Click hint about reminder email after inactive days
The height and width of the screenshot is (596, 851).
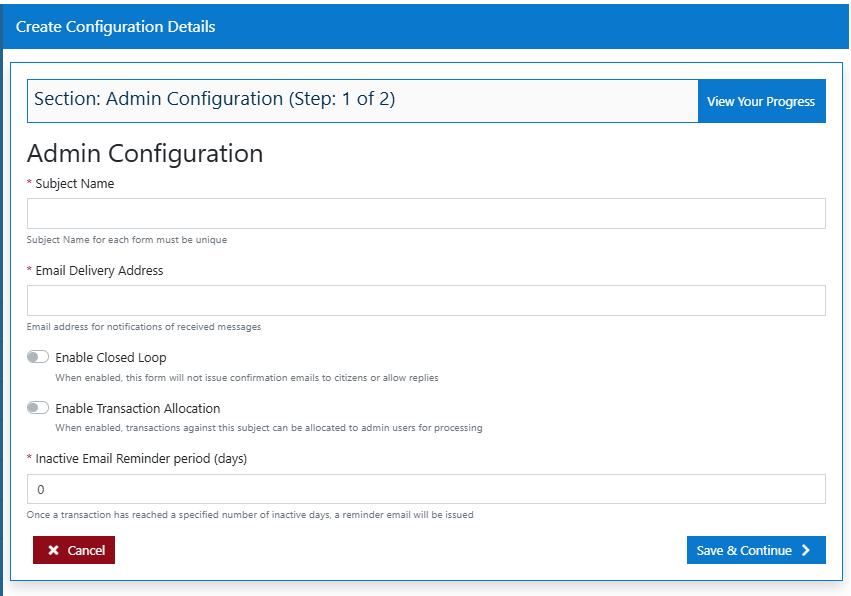tap(250, 515)
